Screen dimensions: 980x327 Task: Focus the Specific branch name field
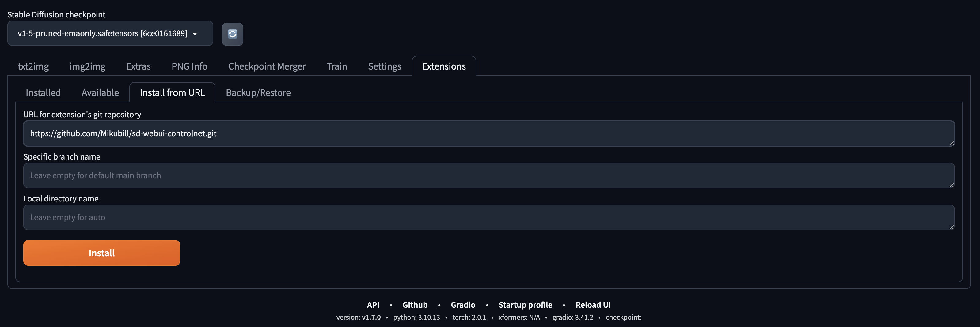pyautogui.click(x=488, y=175)
